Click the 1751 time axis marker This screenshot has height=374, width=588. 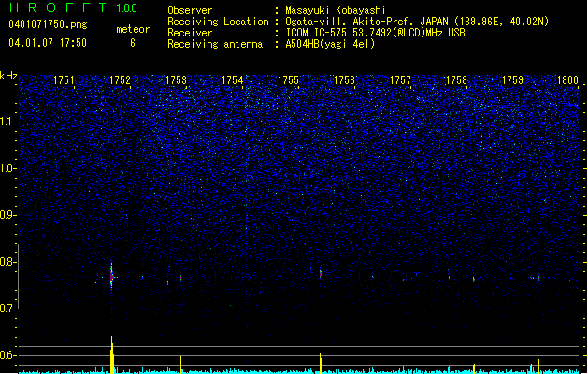tap(64, 79)
